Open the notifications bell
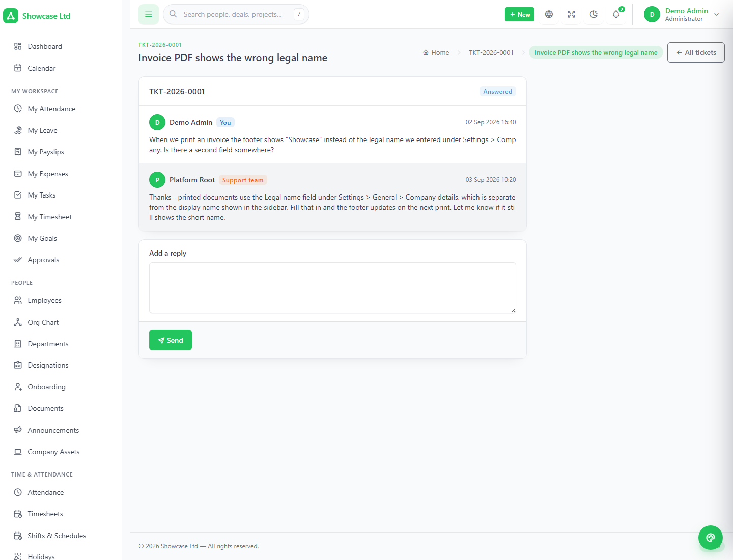 (616, 14)
